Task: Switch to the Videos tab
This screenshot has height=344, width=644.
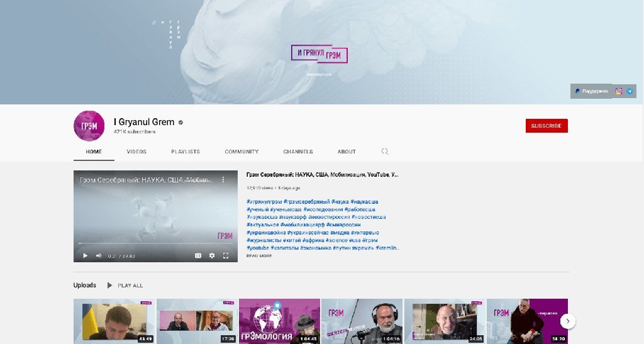Action: (x=136, y=152)
